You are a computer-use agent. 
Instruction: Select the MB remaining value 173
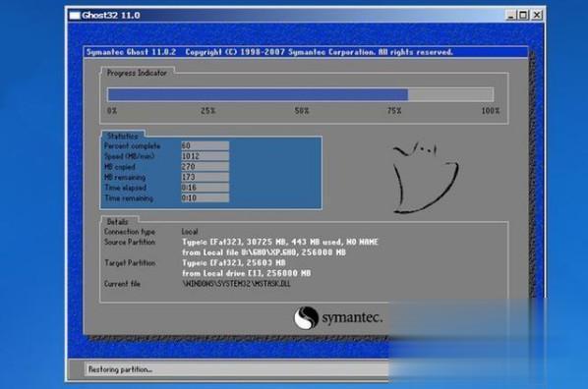205,177
